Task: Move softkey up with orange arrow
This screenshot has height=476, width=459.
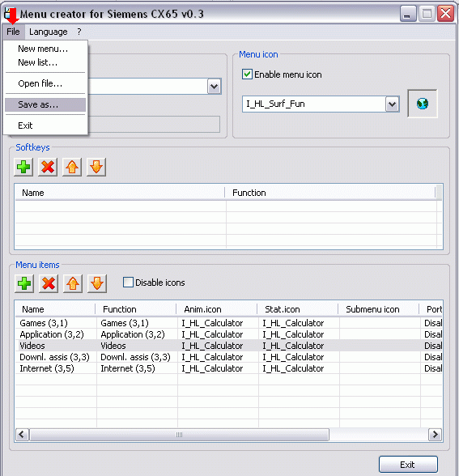Action: (72, 167)
